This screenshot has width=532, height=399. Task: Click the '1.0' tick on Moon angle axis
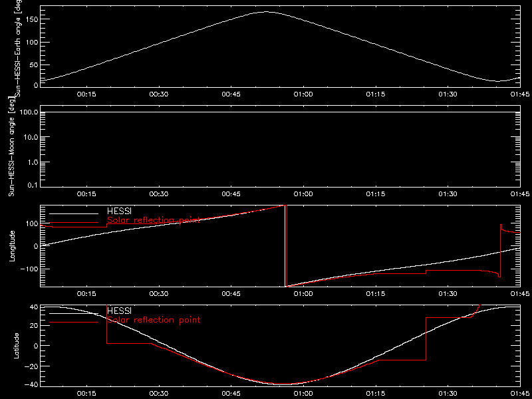click(x=33, y=162)
